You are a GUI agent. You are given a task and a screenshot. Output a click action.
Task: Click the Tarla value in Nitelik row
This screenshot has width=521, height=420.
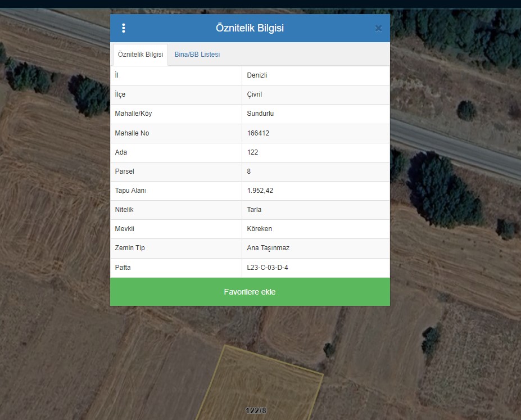click(x=254, y=210)
